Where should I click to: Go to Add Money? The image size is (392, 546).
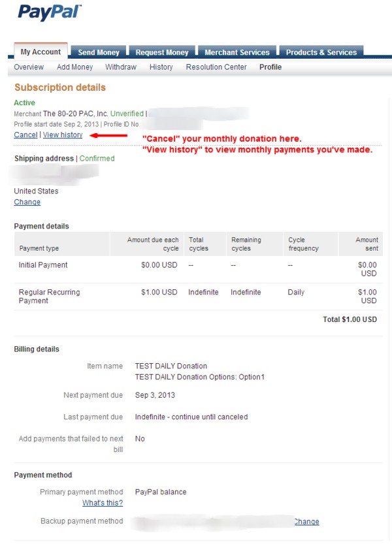point(75,67)
